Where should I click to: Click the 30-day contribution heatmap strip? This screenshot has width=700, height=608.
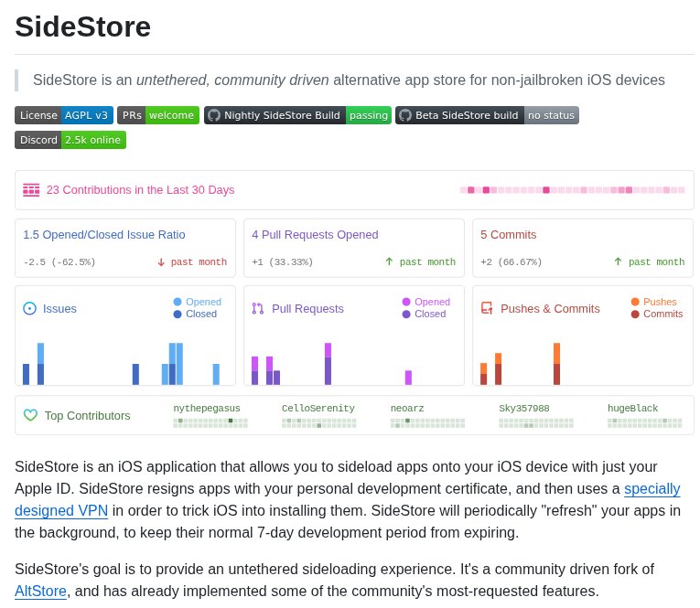coord(572,190)
